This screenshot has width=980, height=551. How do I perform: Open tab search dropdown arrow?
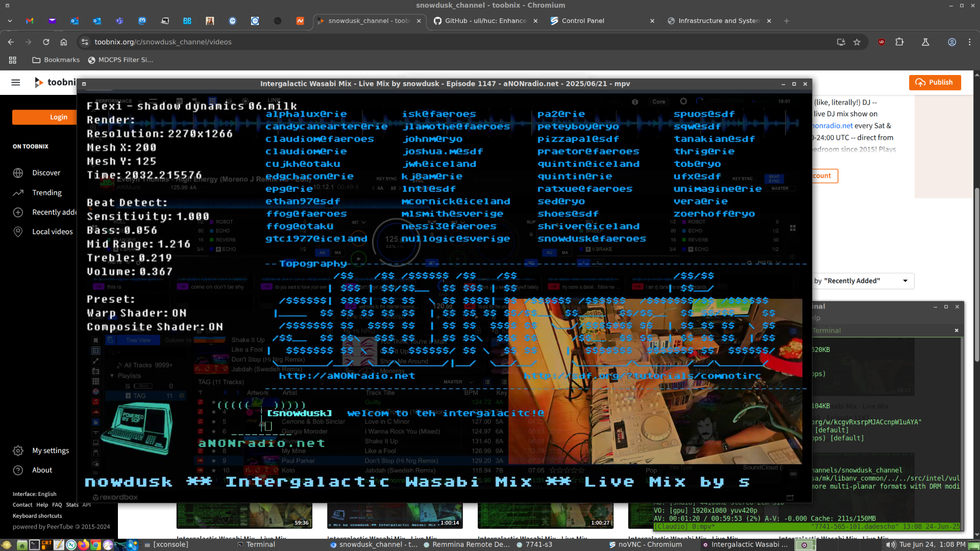coord(10,21)
